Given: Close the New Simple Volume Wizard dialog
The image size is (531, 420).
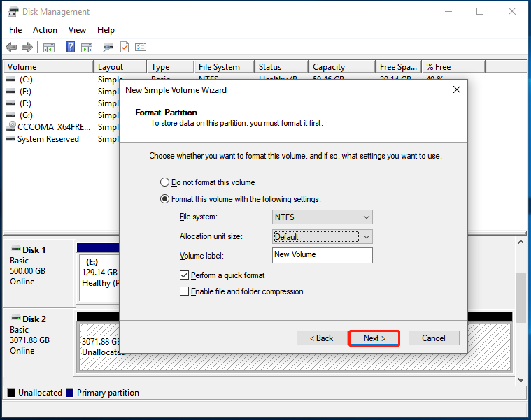Looking at the screenshot, I should pyautogui.click(x=457, y=89).
